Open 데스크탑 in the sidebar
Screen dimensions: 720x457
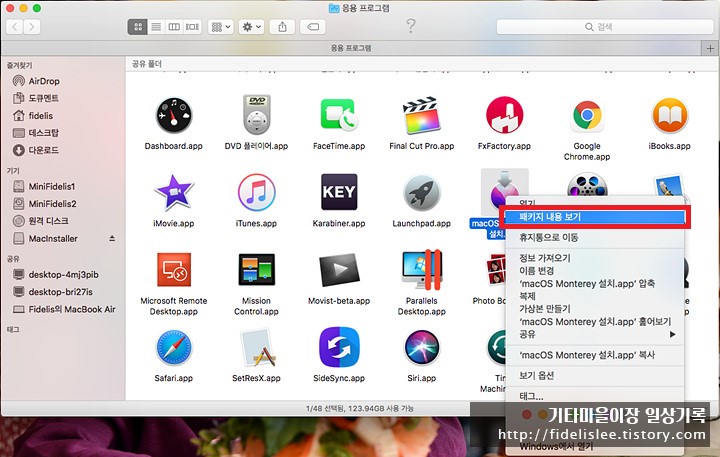click(x=44, y=133)
